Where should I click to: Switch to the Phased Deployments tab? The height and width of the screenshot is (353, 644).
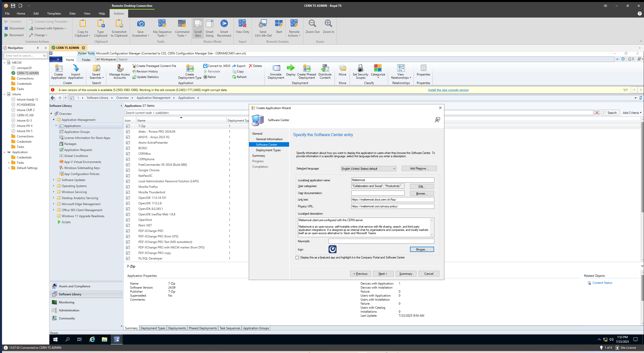coord(203,328)
